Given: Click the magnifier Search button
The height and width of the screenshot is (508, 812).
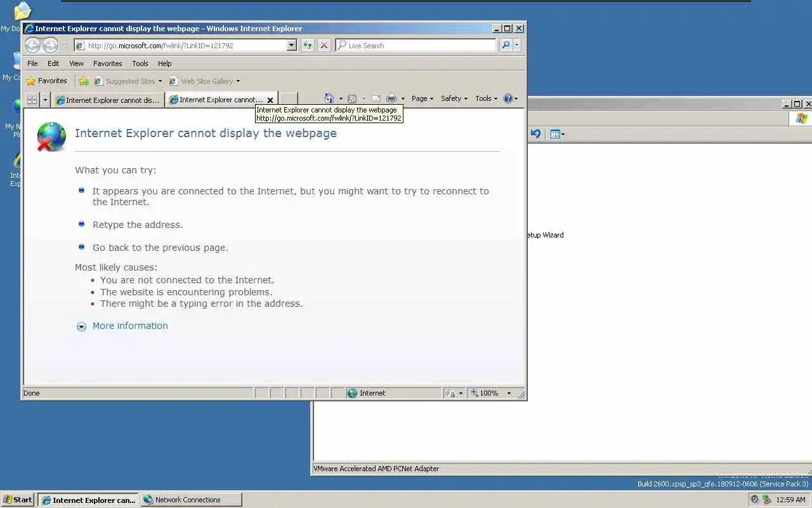Looking at the screenshot, I should tap(506, 46).
